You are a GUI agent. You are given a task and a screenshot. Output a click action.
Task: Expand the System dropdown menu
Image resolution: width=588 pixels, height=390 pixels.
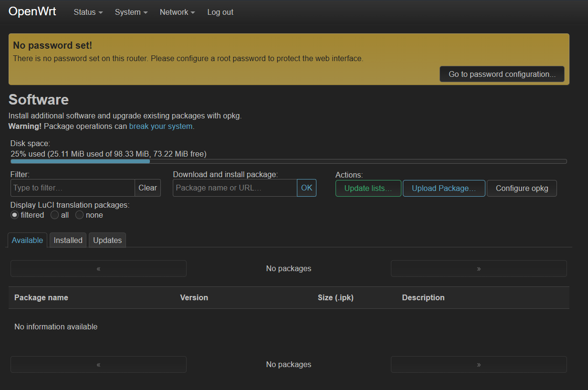coord(131,12)
